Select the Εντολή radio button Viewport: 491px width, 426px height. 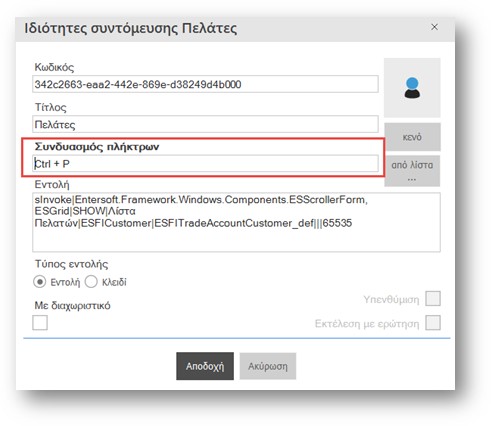[40, 282]
